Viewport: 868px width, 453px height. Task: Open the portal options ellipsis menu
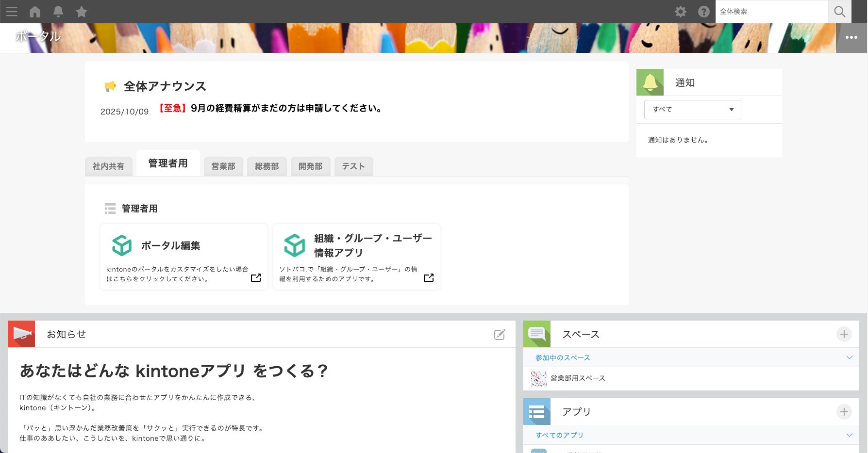point(851,37)
